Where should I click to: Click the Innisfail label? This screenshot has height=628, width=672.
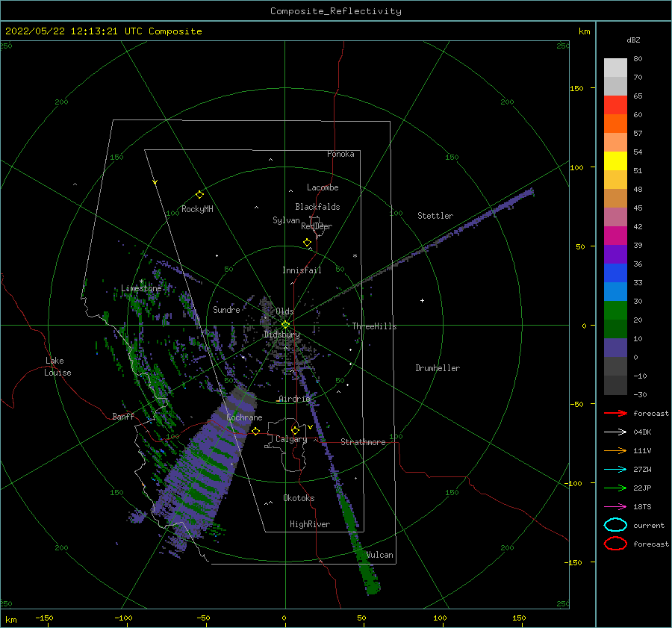[302, 270]
